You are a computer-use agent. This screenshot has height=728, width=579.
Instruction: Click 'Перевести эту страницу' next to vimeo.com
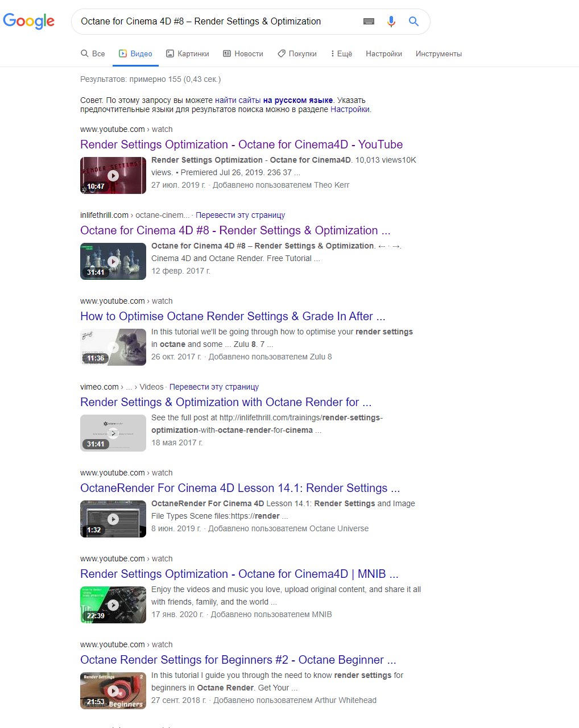coord(214,387)
